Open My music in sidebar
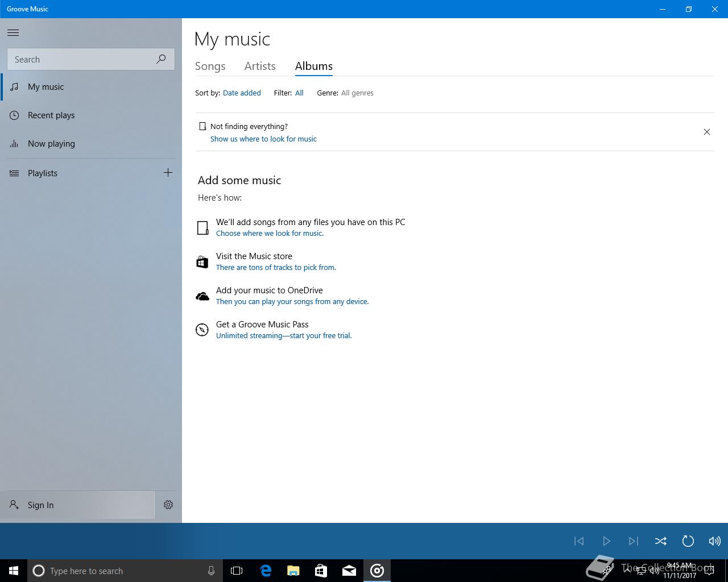This screenshot has width=728, height=582. [x=91, y=87]
